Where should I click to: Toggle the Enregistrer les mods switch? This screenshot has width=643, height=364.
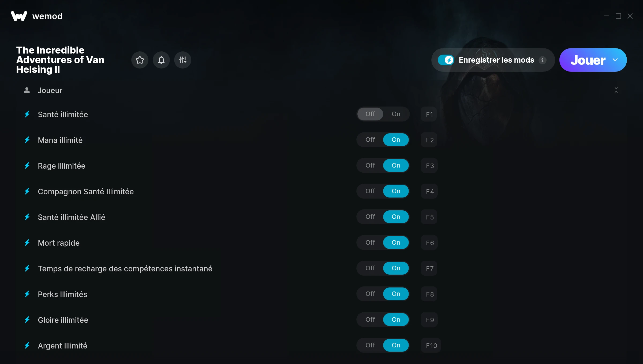(446, 60)
